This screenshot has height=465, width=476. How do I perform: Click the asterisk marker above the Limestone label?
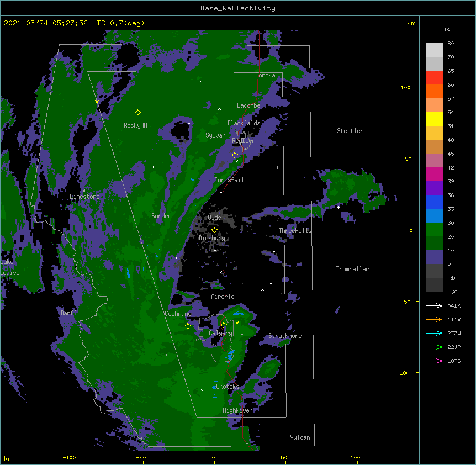click(84, 191)
